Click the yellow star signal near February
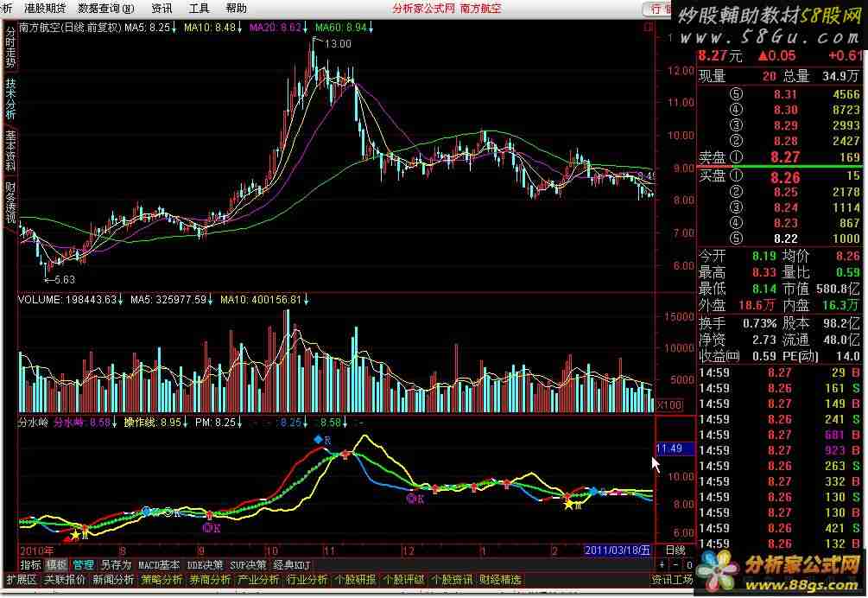Image resolution: width=868 pixels, height=598 pixels. (568, 504)
